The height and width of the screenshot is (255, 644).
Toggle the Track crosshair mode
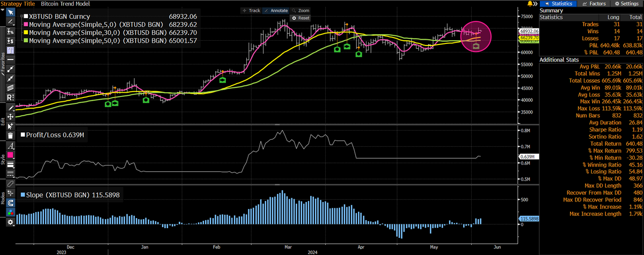click(x=252, y=10)
